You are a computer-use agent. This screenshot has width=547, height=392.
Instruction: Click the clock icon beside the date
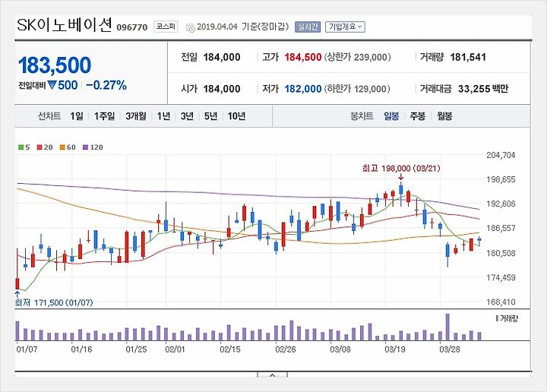point(191,27)
